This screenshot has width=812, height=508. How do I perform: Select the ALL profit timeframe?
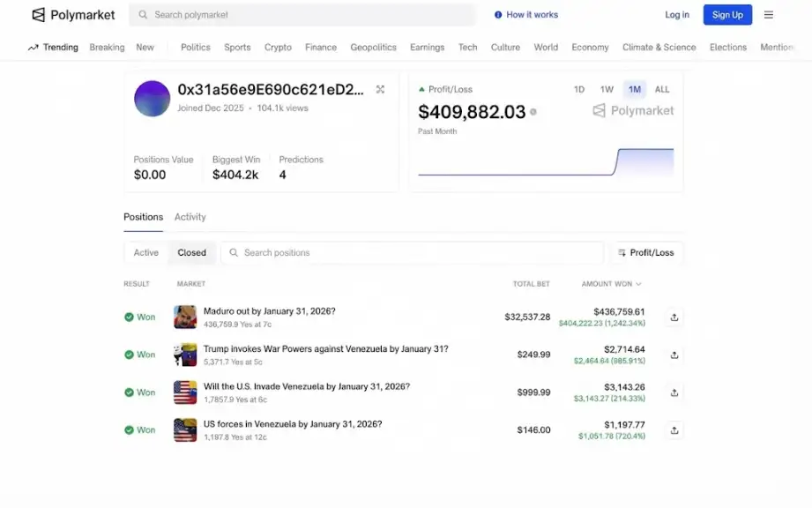coord(662,89)
